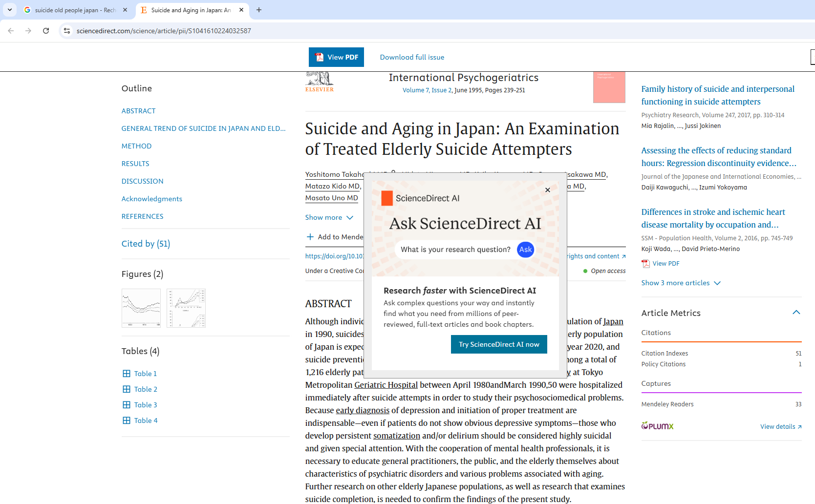The height and width of the screenshot is (504, 815).
Task: Close the ScienceDirect AI popup
Action: click(548, 190)
